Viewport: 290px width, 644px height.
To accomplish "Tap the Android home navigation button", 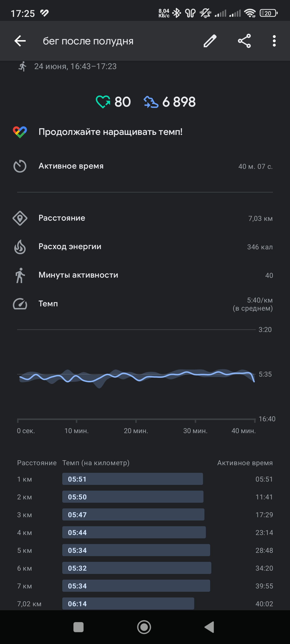I will [144, 627].
